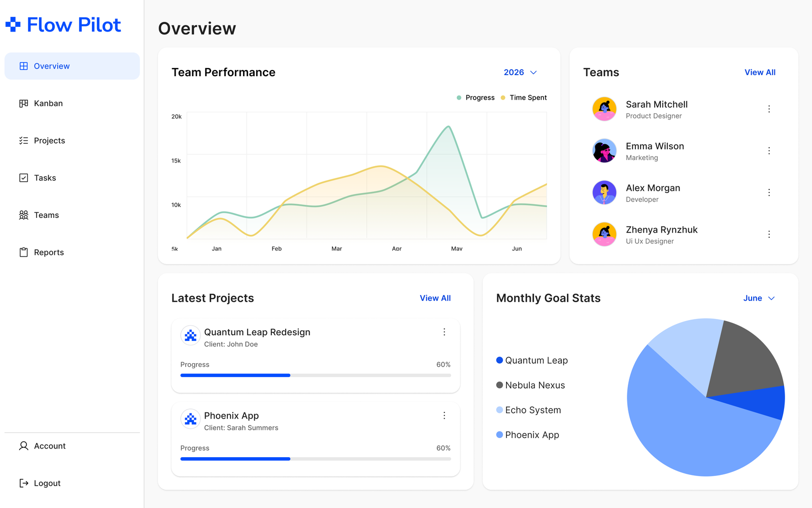Open the Reports menu item
Image resolution: width=812 pixels, height=508 pixels.
[72, 252]
